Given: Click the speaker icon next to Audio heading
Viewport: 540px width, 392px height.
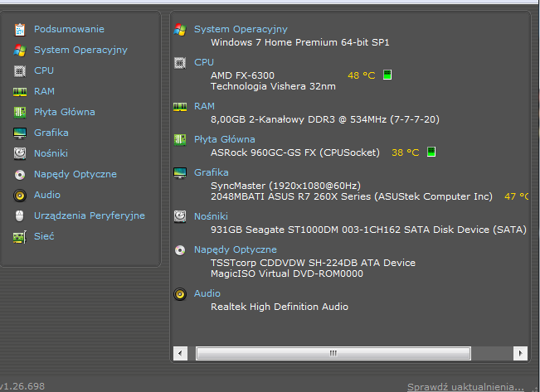Looking at the screenshot, I should click(180, 294).
